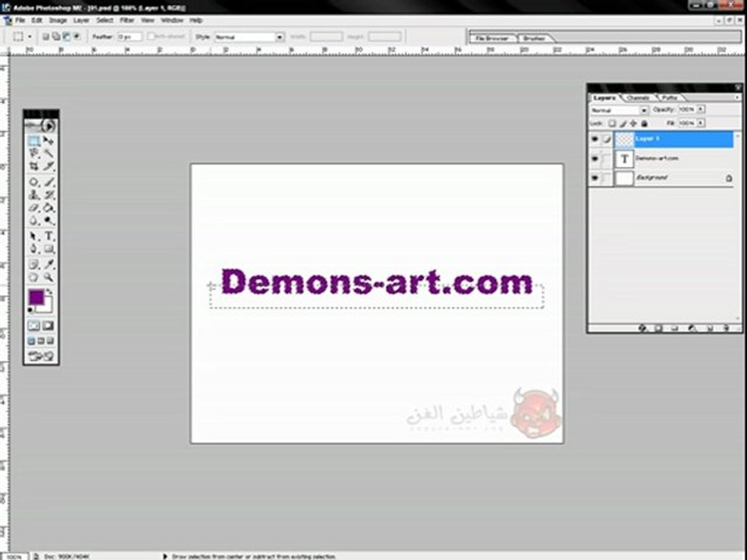Click Jump to ImageReady button
The width and height of the screenshot is (747, 560).
tap(41, 356)
